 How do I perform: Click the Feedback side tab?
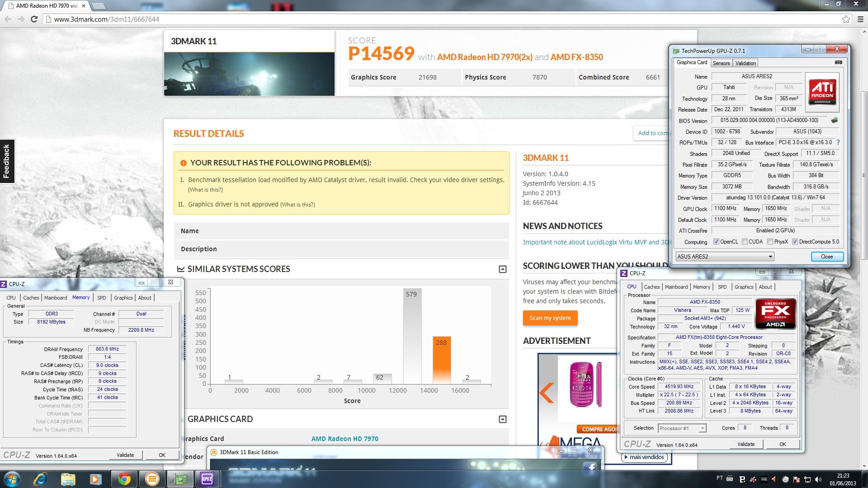7,161
